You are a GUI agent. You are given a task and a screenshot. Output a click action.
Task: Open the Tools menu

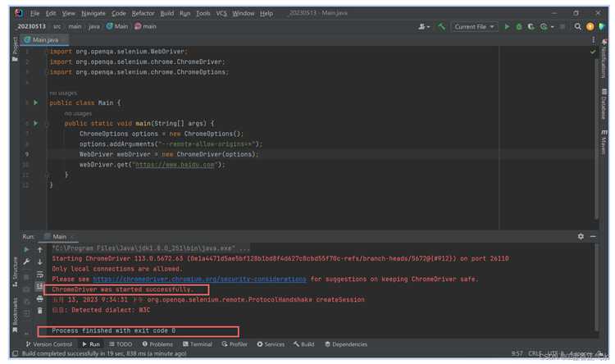[x=203, y=13]
